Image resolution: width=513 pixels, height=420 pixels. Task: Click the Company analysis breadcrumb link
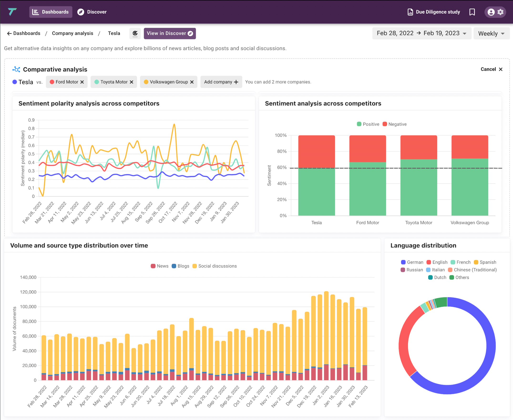72,33
